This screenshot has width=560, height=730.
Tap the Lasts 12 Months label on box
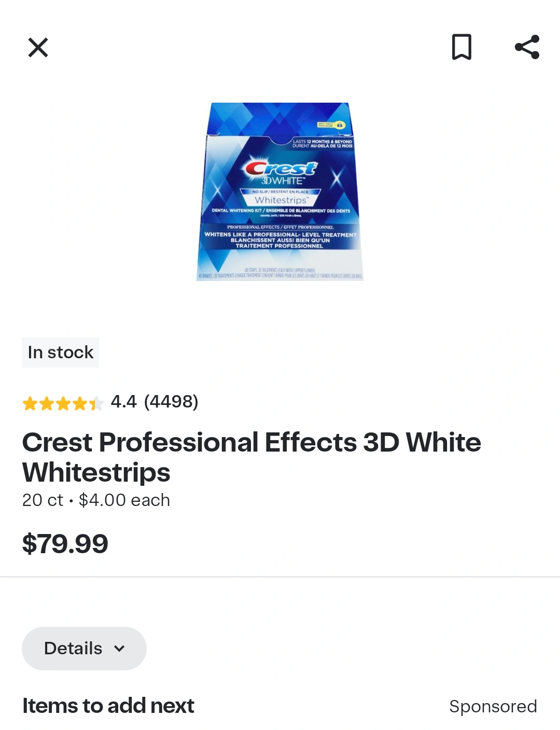(x=322, y=144)
